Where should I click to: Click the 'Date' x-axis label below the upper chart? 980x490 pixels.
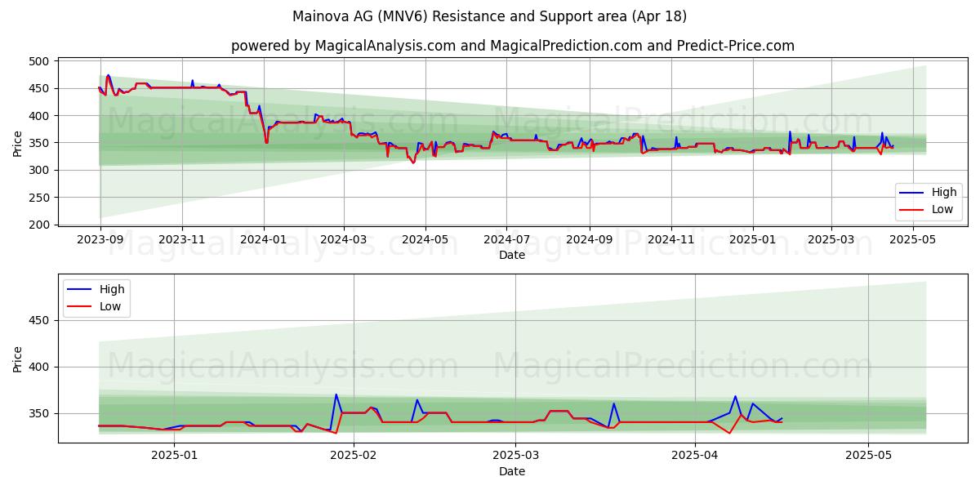[x=512, y=256]
